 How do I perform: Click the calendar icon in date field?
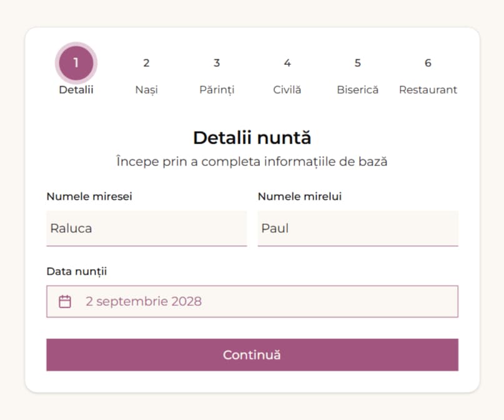65,301
